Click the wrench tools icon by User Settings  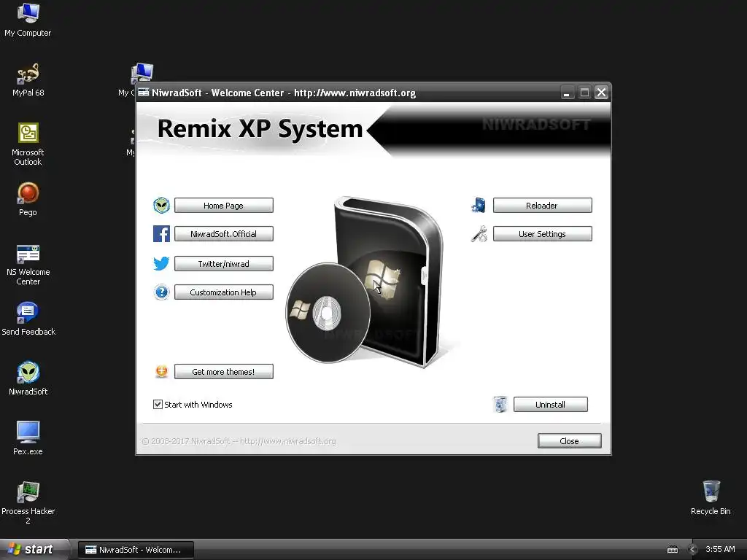click(x=479, y=234)
